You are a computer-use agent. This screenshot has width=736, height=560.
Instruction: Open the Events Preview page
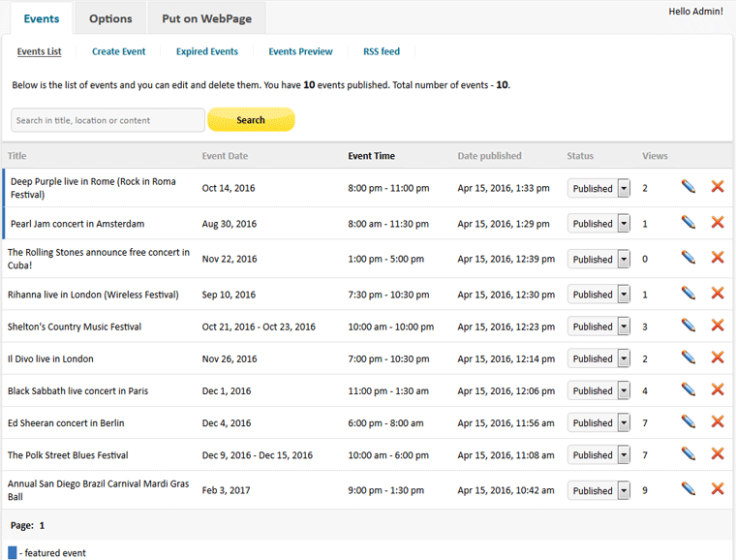point(300,51)
